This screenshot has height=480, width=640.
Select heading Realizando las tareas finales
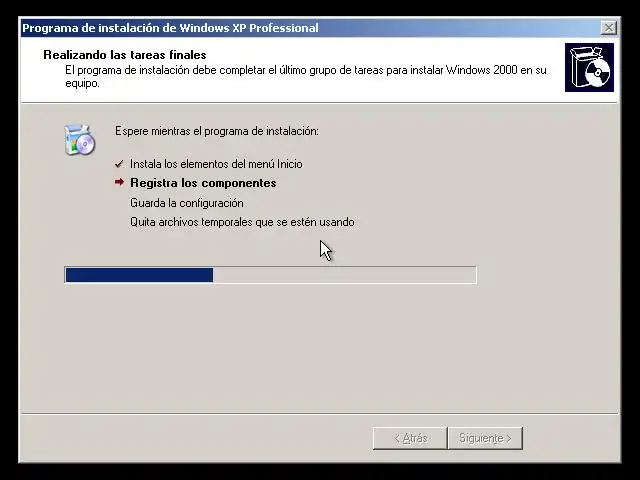click(124, 55)
